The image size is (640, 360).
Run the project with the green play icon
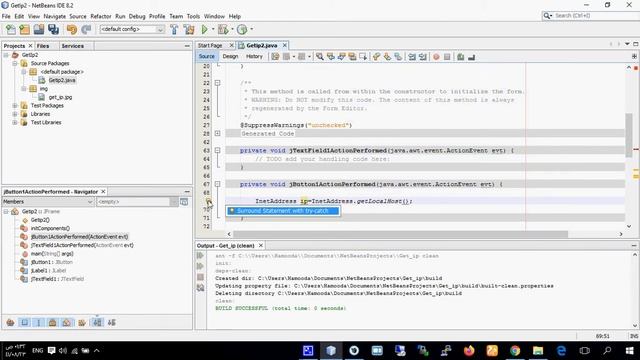204,29
